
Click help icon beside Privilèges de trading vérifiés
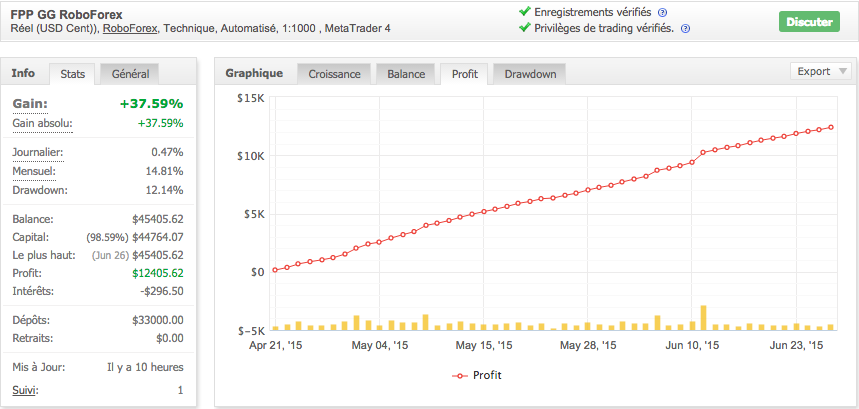tap(684, 29)
